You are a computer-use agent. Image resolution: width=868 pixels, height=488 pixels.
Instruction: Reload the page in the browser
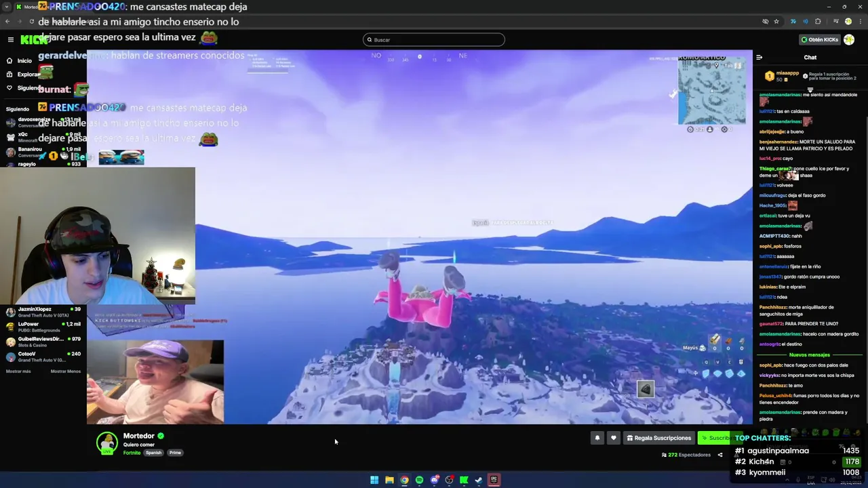31,22
